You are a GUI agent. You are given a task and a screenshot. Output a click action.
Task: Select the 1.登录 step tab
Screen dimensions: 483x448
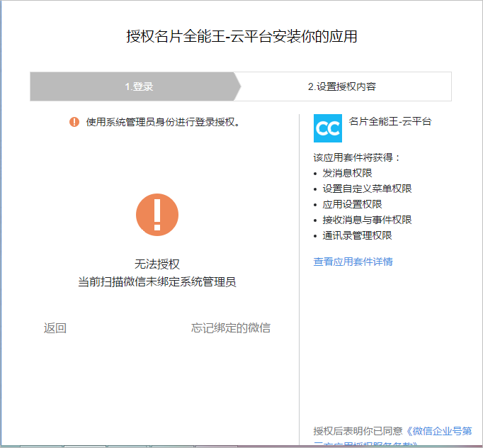pyautogui.click(x=139, y=86)
